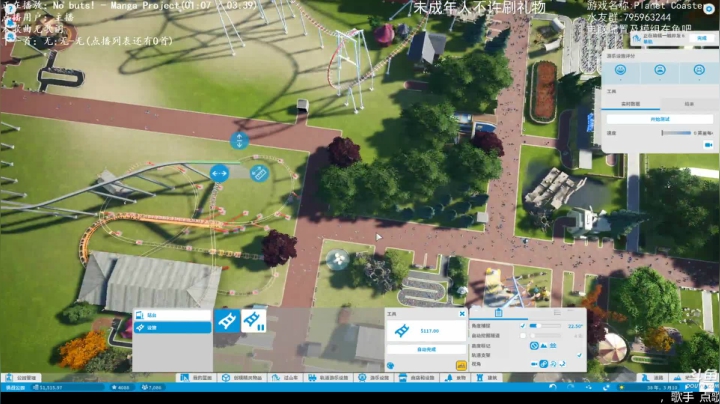Screen dimensions: 720x404
Task: Click the redo arrow in bottom bar
Action: pyautogui.click(x=571, y=387)
